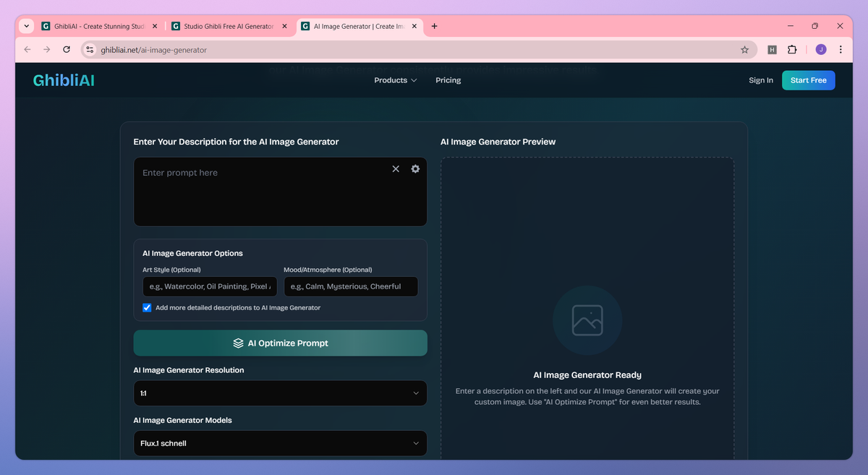Viewport: 868px width, 475px height.
Task: Open the Chrome profile avatar J
Action: point(820,50)
